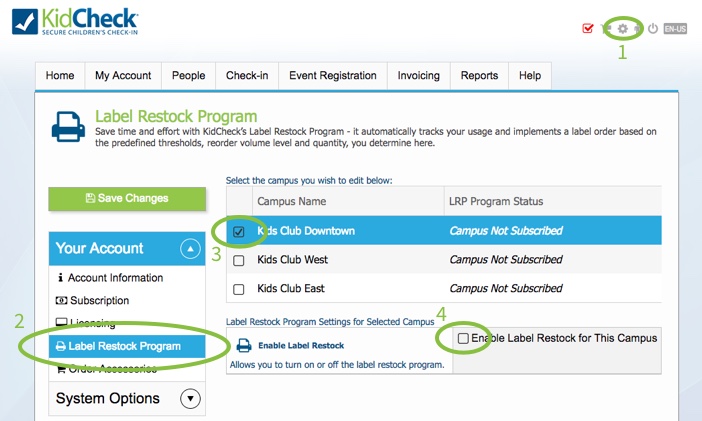Log out using the power icon
Screen dimensions: 702x421
pyautogui.click(x=653, y=28)
